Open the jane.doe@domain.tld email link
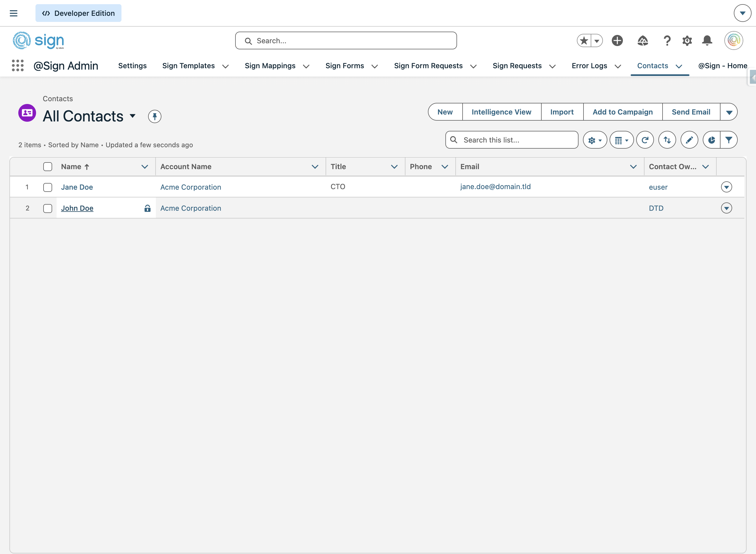756x554 pixels. pyautogui.click(x=495, y=186)
